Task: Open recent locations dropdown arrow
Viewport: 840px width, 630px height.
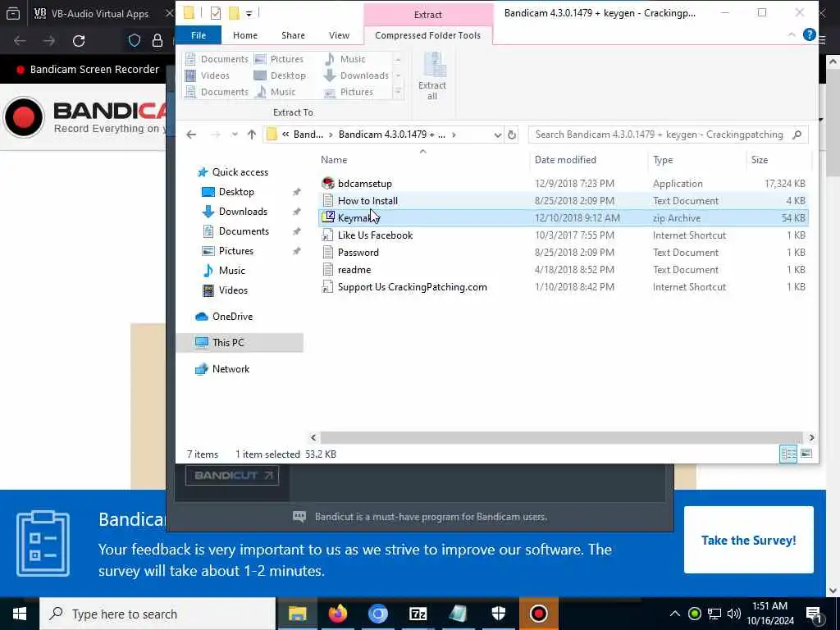Action: pyautogui.click(x=234, y=135)
